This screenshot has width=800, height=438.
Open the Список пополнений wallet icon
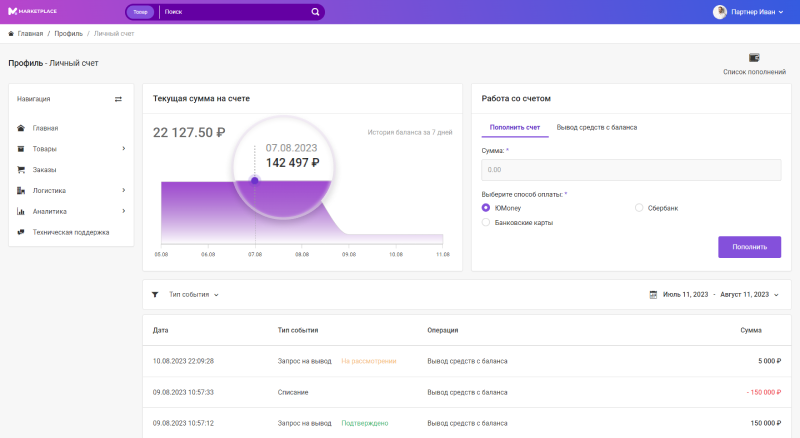(754, 58)
